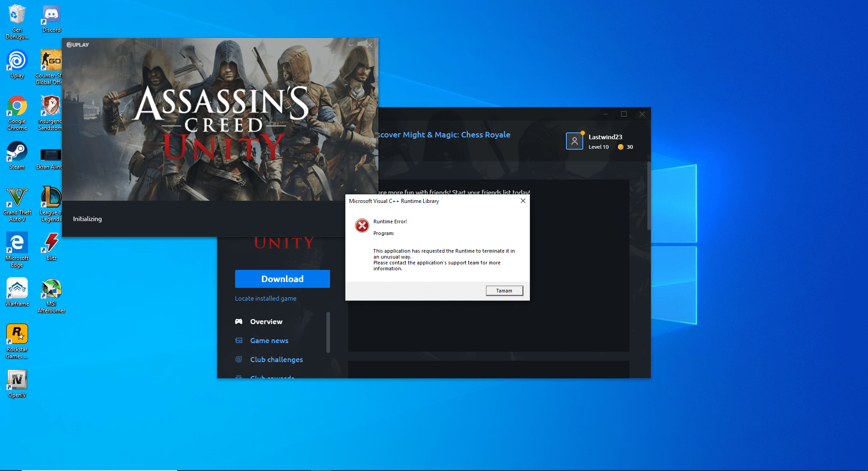Select the Warframe desktop icon
868x471 pixels.
click(17, 292)
